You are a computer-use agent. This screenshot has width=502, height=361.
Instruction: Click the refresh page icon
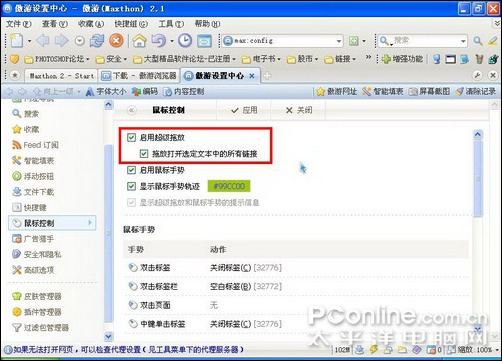97,41
